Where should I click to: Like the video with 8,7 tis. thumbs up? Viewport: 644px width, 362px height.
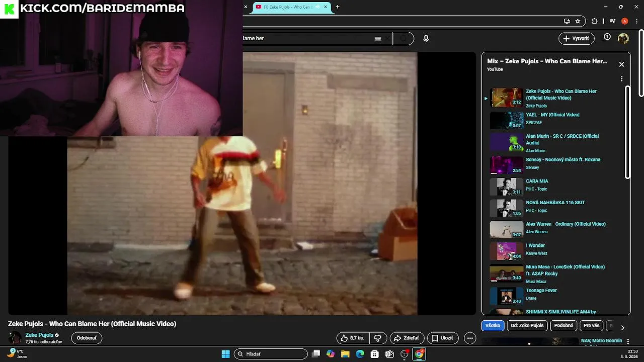(353, 338)
